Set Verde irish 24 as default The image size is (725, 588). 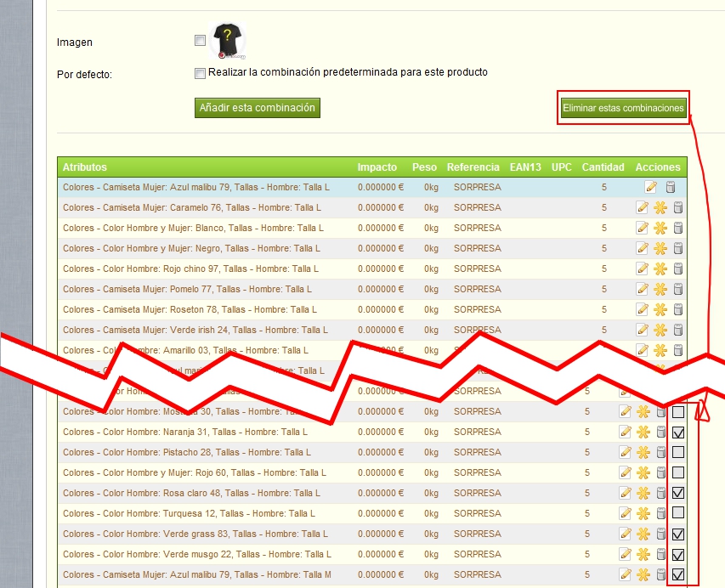pyautogui.click(x=660, y=330)
